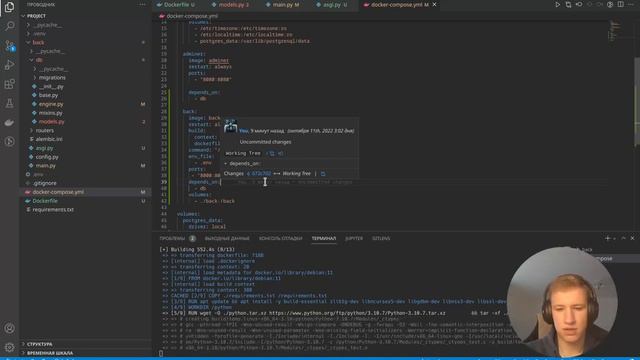640x360 pixels.
Task: Click the editor vertical scrollbar thumb
Action: (x=637, y=101)
